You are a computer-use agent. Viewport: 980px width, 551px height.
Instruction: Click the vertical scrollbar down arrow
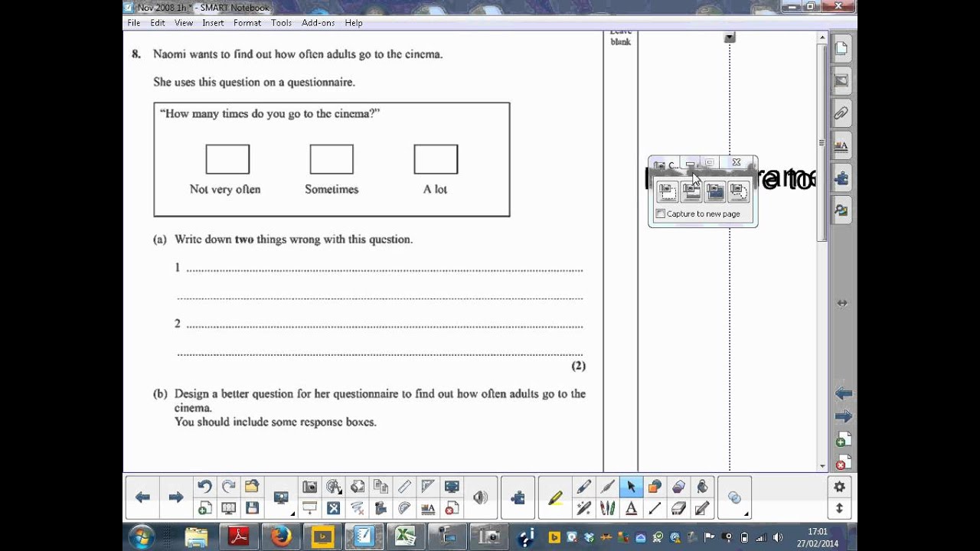pyautogui.click(x=822, y=465)
